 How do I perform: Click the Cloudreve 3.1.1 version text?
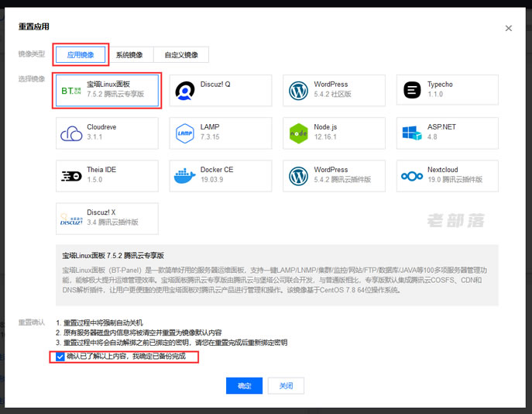94,137
